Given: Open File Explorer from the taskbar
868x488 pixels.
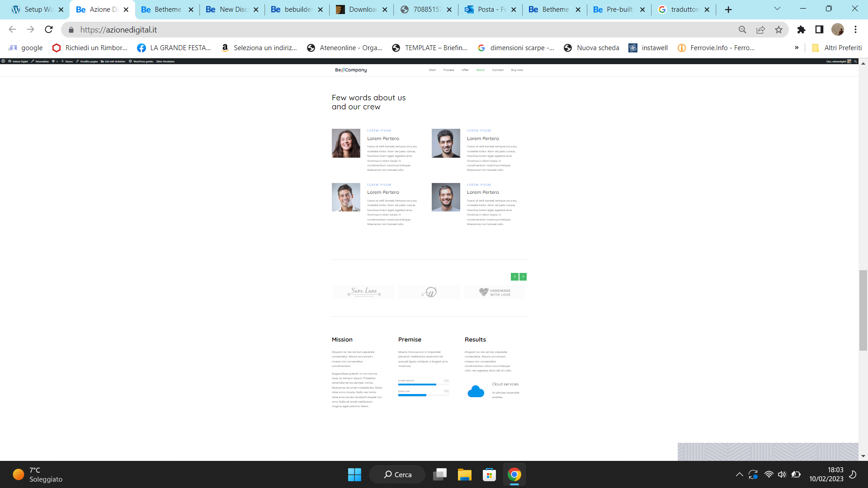Looking at the screenshot, I should pos(464,474).
